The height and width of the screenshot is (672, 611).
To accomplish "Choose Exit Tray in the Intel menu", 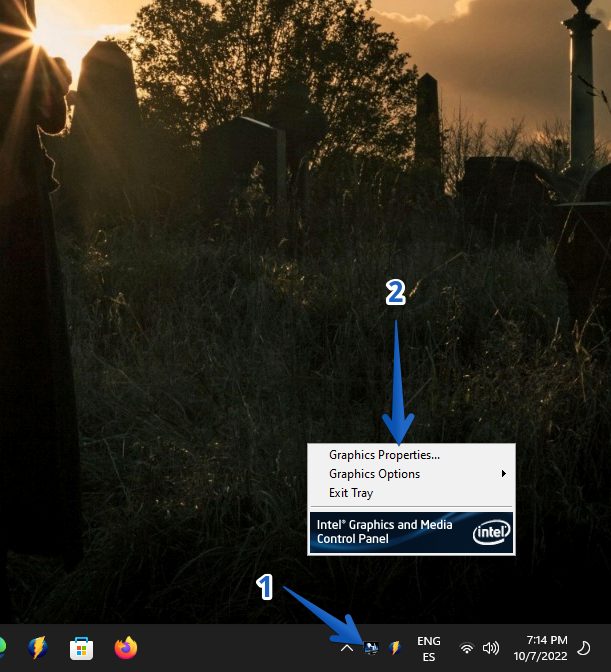I will [x=410, y=493].
